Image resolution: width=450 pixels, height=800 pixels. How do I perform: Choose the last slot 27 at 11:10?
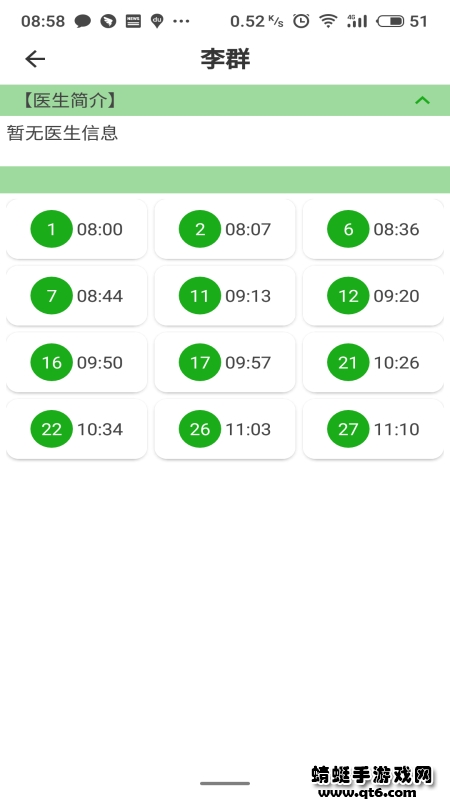tap(373, 429)
